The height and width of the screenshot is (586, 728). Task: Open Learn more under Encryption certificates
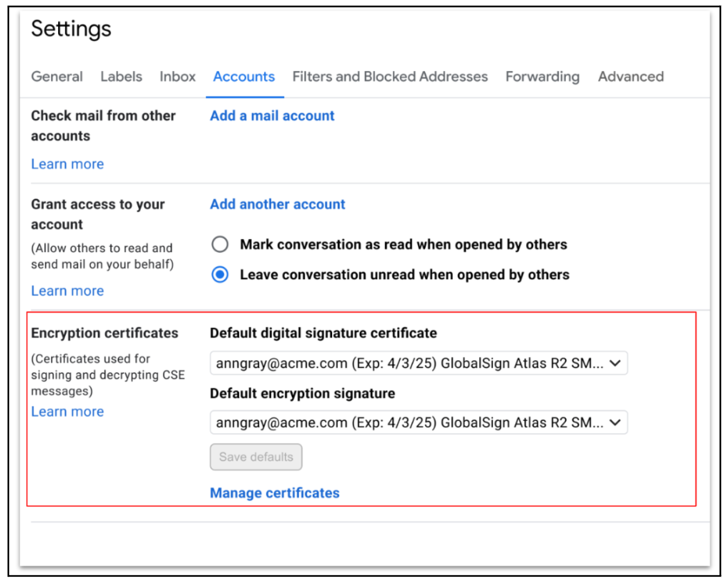click(67, 412)
